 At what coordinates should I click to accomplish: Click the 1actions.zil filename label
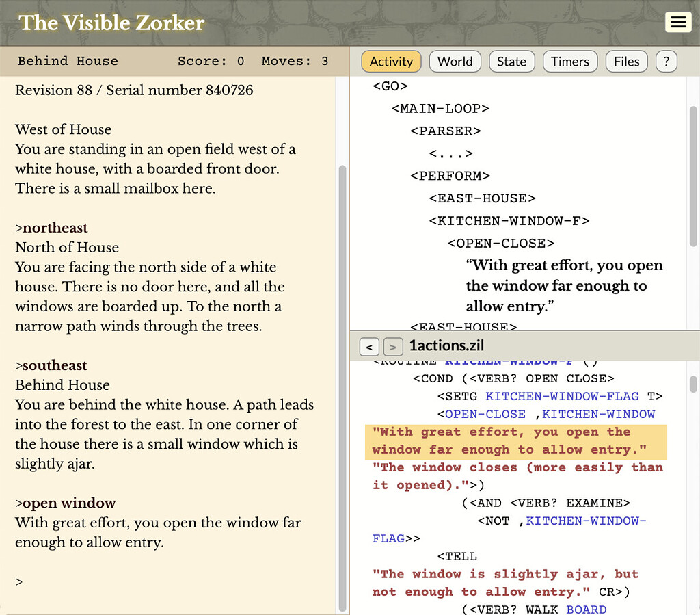(x=446, y=345)
